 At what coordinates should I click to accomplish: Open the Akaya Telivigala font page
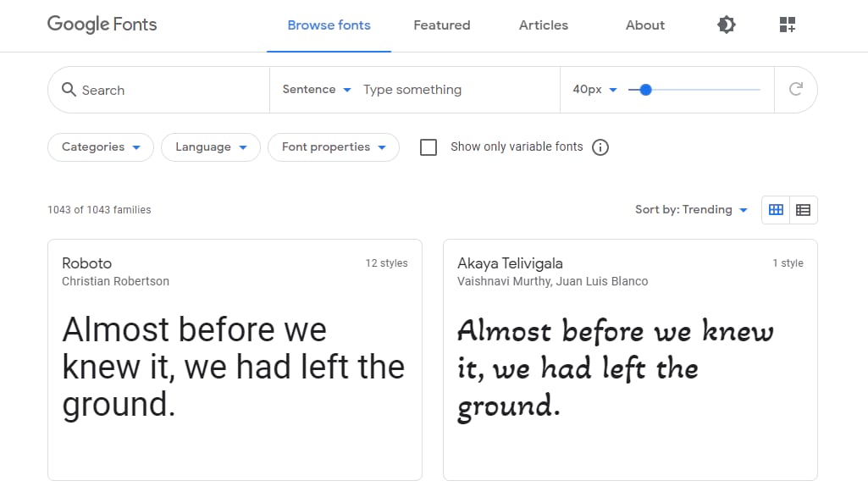[x=509, y=263]
